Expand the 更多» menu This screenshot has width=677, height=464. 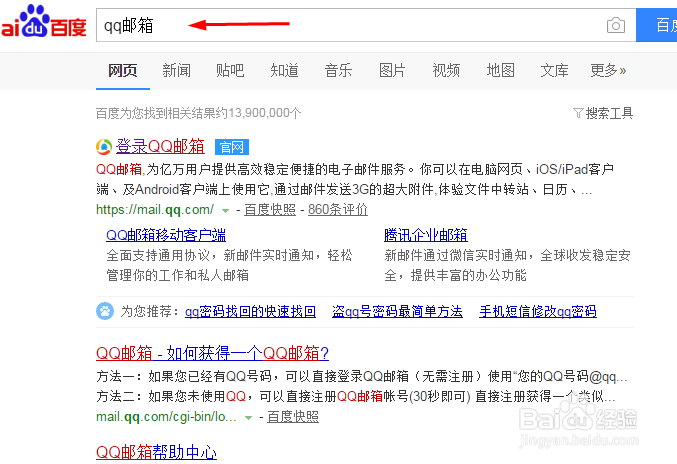point(608,70)
